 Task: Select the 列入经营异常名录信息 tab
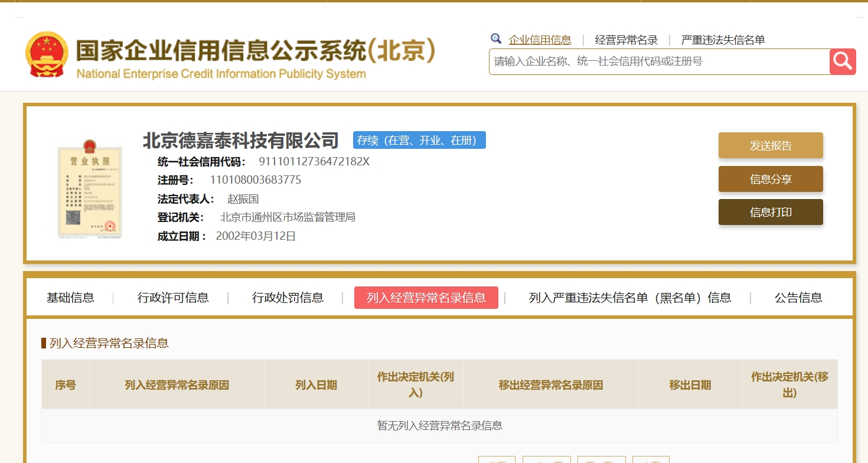coord(426,298)
